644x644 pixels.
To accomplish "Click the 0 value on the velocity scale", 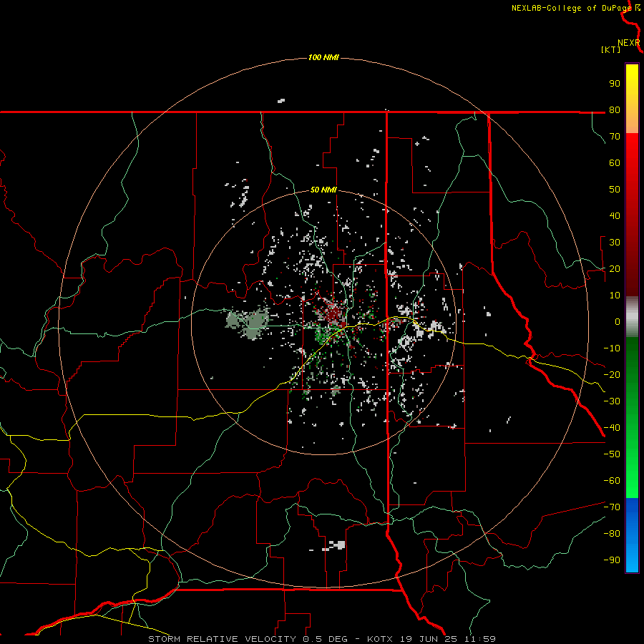I will [618, 321].
